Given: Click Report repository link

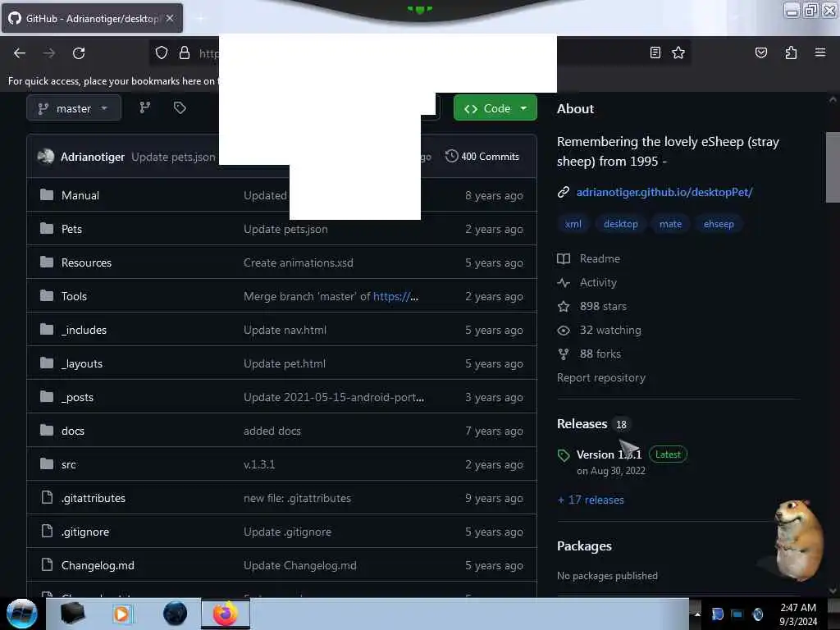Looking at the screenshot, I should pos(601,377).
